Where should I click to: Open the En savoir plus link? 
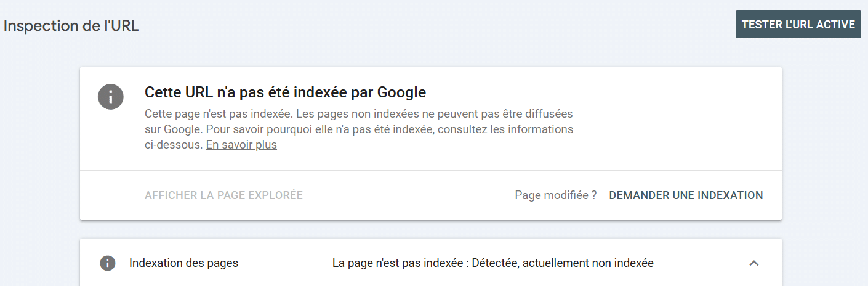click(241, 145)
